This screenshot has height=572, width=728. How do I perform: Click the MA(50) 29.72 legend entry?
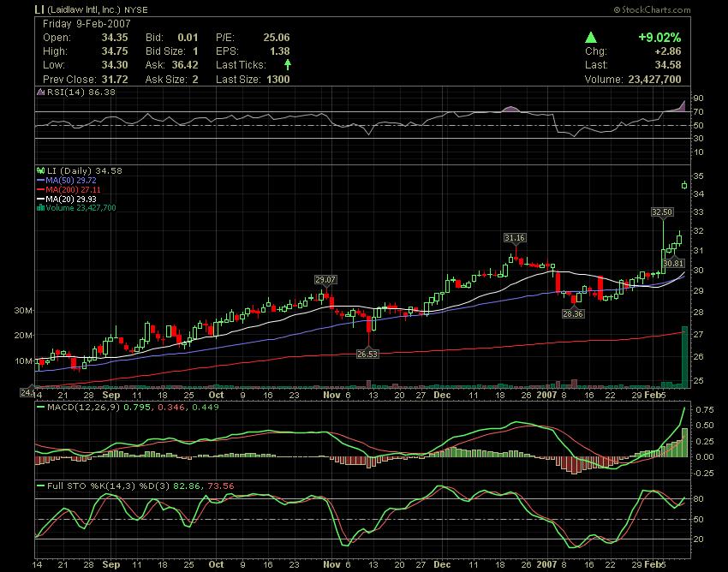click(x=71, y=180)
